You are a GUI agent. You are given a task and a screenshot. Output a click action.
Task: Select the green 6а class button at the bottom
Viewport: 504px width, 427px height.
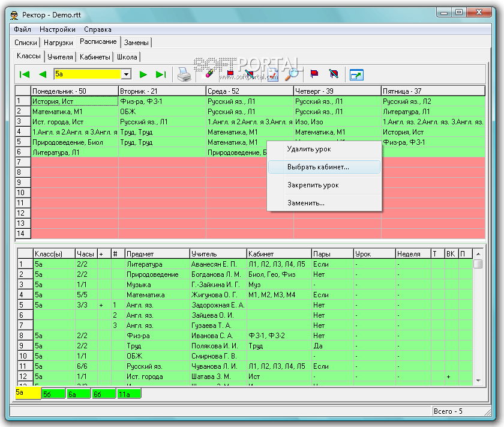click(x=79, y=394)
